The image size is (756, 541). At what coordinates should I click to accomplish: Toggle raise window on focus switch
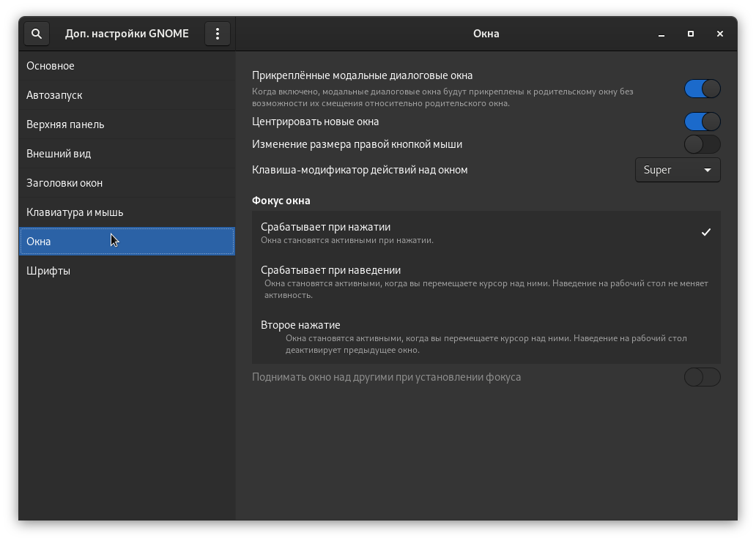pos(702,377)
